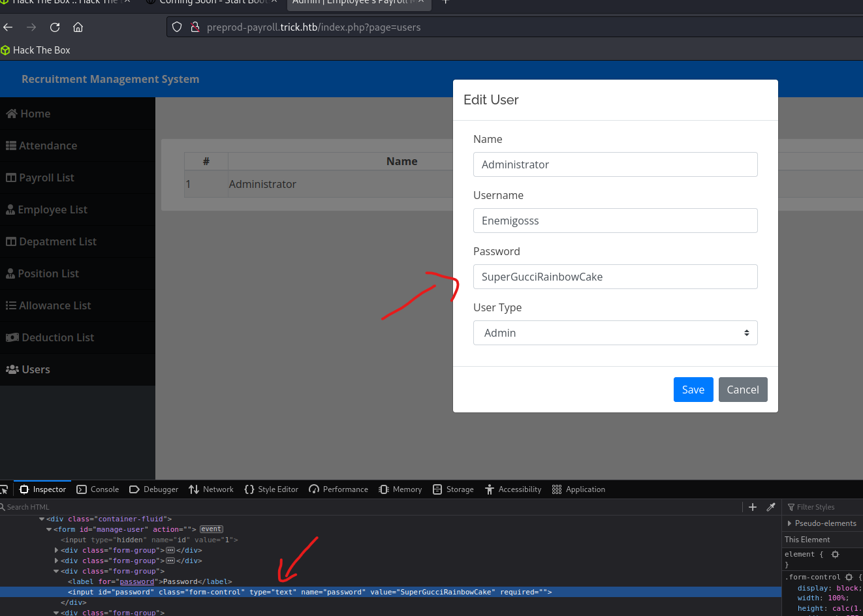
Task: Switch to the Application devtools tab
Action: click(x=578, y=489)
